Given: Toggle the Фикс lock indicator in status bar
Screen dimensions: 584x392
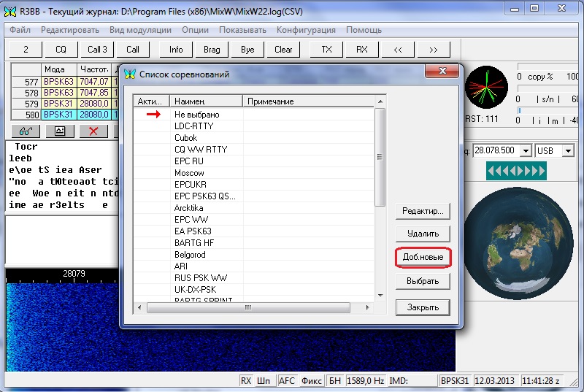Looking at the screenshot, I should click(312, 382).
